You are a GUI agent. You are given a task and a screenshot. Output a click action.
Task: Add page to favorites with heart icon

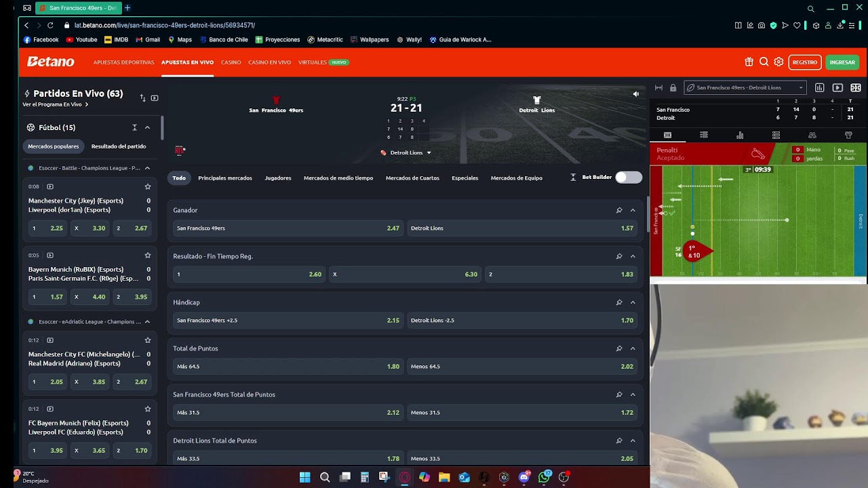(797, 25)
